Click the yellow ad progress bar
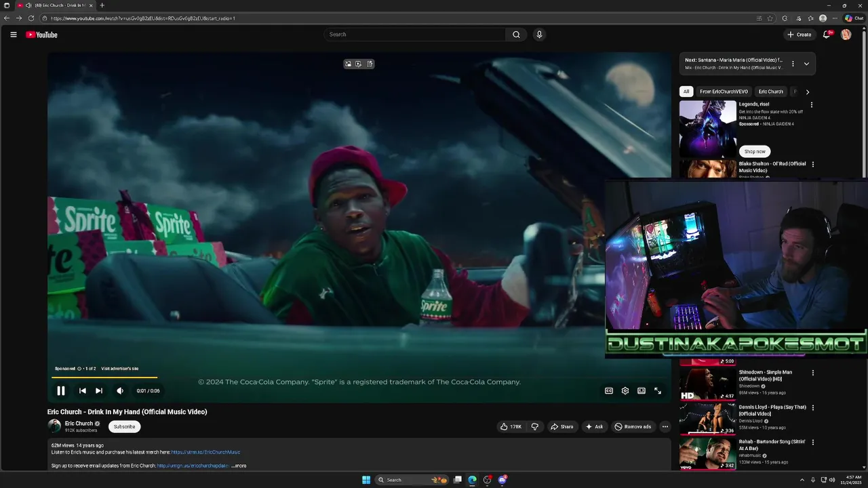This screenshot has width=868, height=488. click(104, 377)
